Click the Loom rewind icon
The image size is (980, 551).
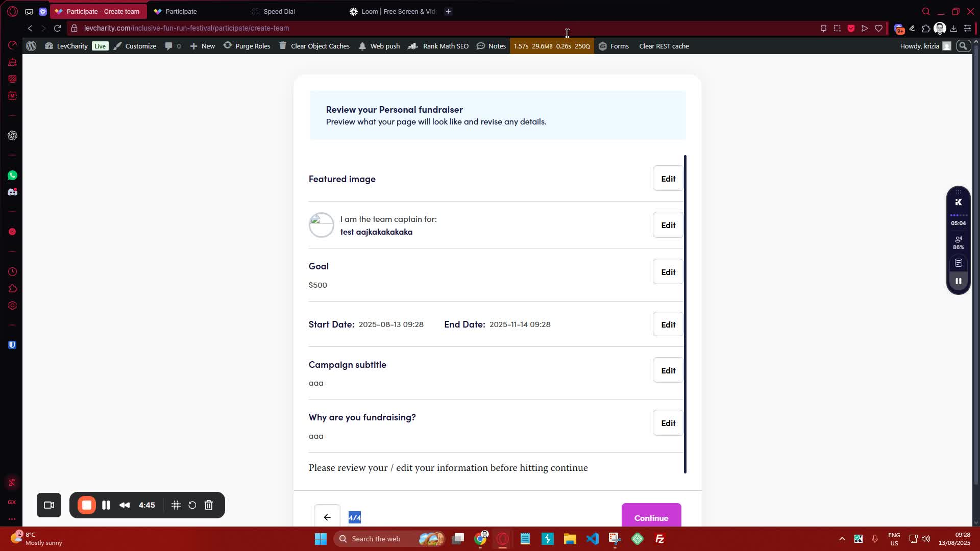pos(125,505)
